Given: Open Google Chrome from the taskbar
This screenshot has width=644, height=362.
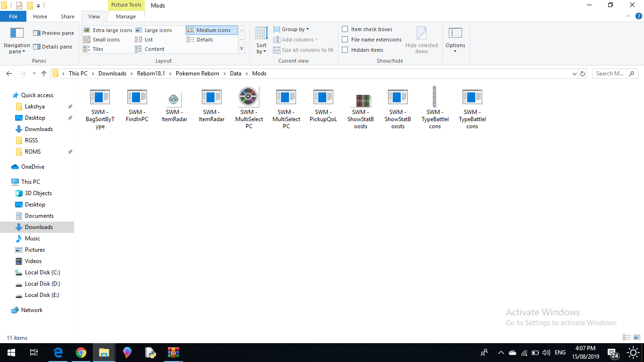Looking at the screenshot, I should click(x=81, y=353).
